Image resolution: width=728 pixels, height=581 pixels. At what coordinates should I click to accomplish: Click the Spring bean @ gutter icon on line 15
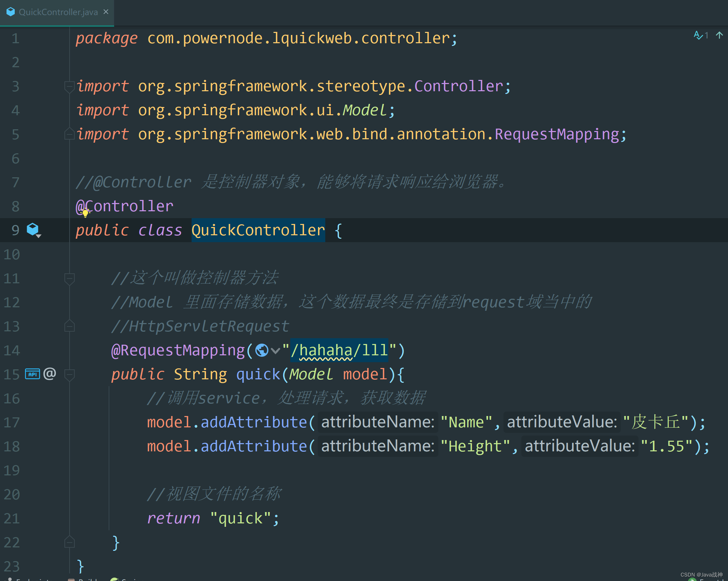coord(50,373)
